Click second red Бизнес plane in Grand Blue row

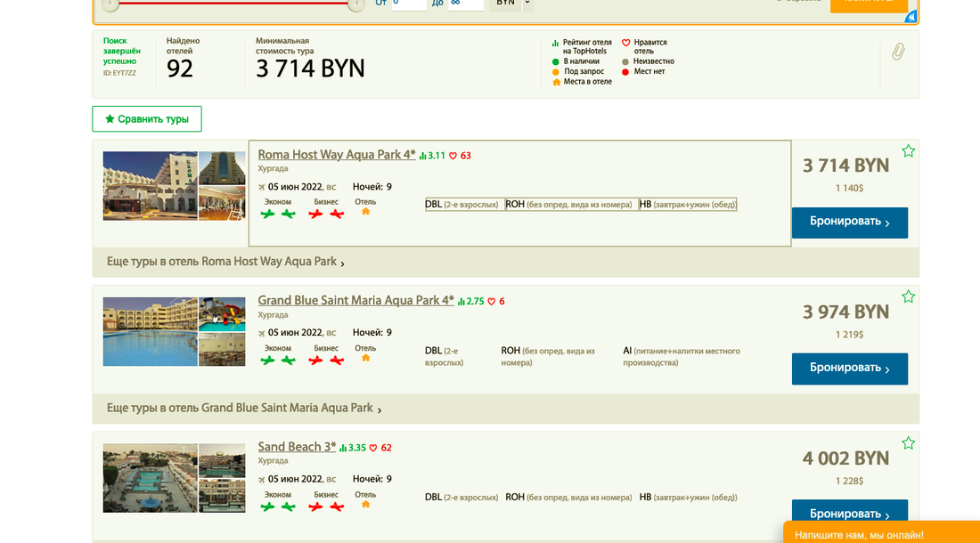337,361
